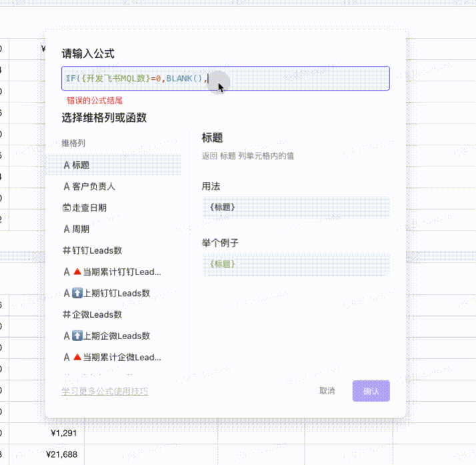Click the up-arrow emoji in 上期钉钉Leads数
This screenshot has width=476, height=465.
77,293
